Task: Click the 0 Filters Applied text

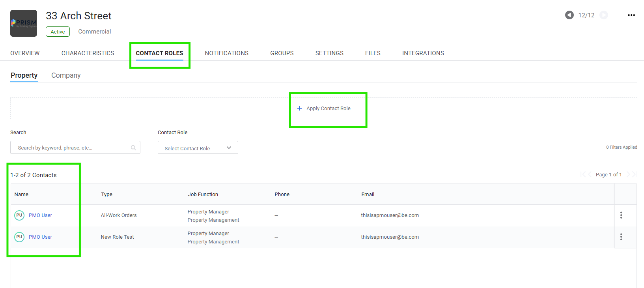Action: (x=622, y=147)
